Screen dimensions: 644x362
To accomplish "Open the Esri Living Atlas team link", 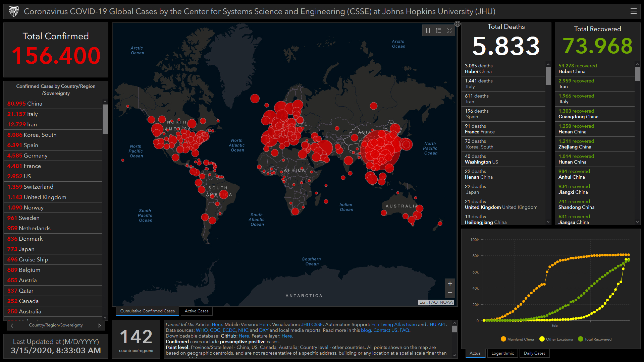I will point(394,324).
